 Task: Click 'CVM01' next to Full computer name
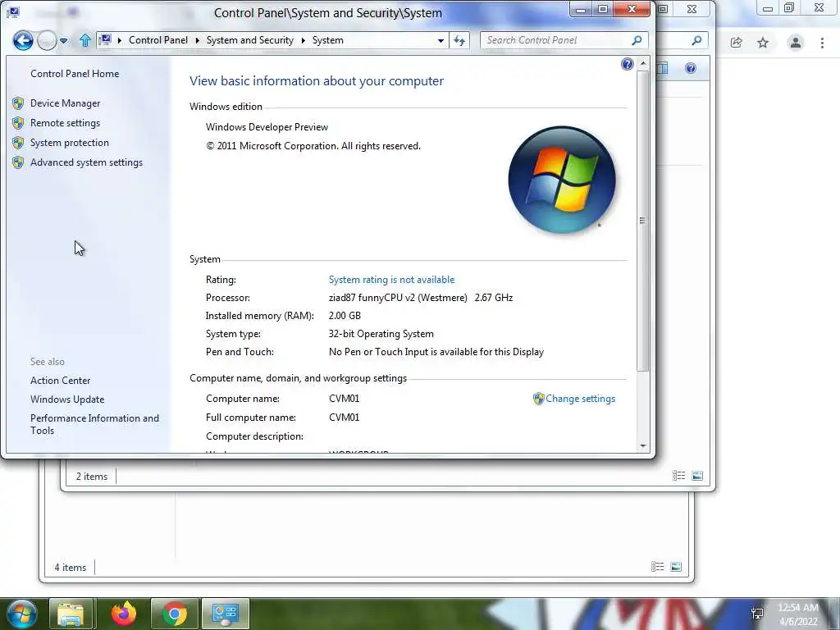coord(344,418)
